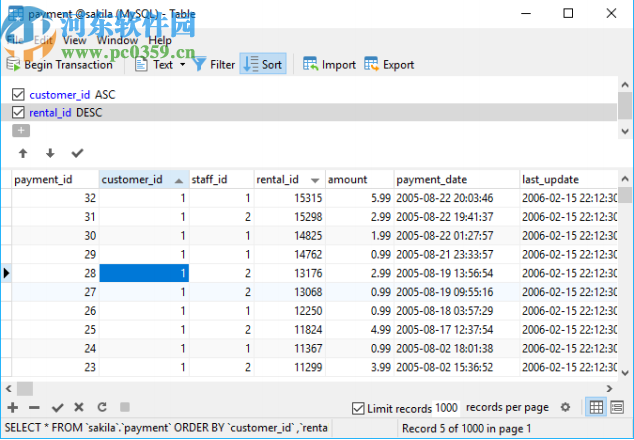Click the records limit 1000 field

click(x=447, y=409)
